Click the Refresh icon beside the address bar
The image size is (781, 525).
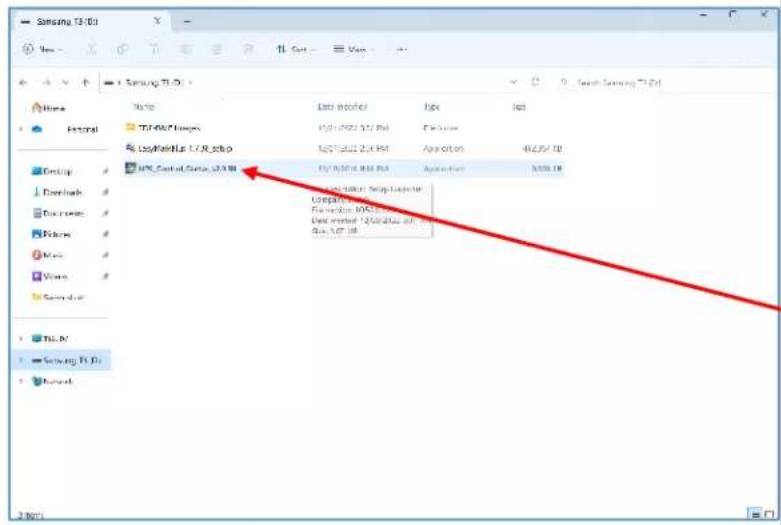[535, 82]
